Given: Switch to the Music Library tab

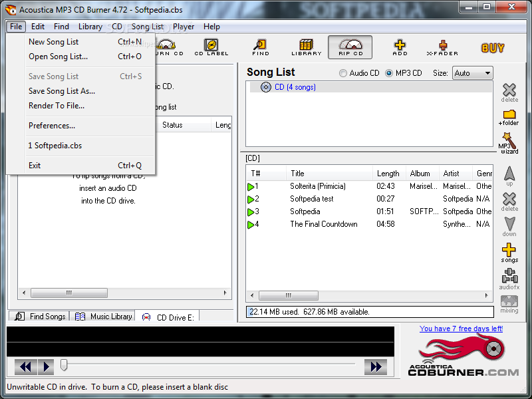Looking at the screenshot, I should tap(102, 317).
